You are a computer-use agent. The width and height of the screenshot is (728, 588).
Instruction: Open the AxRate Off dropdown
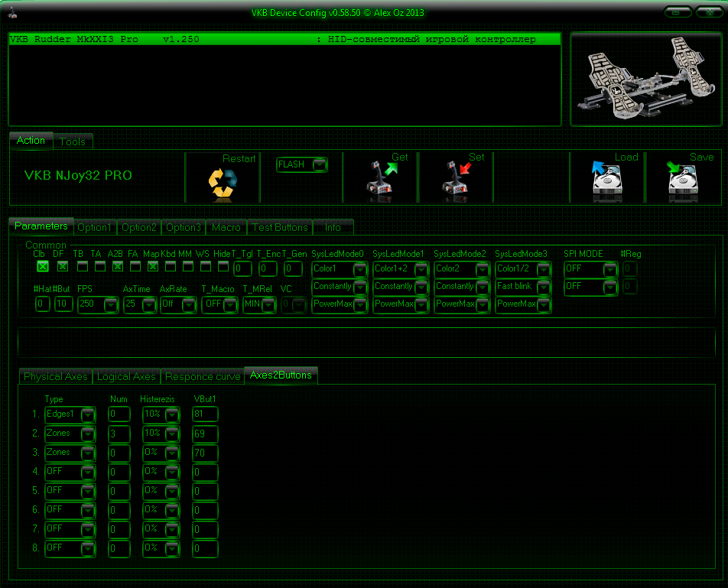pos(178,304)
